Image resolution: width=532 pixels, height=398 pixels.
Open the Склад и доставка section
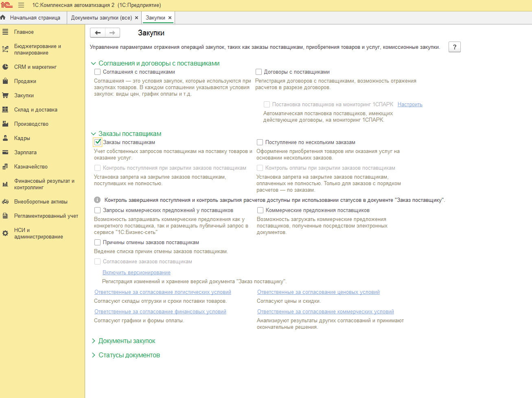click(x=36, y=109)
